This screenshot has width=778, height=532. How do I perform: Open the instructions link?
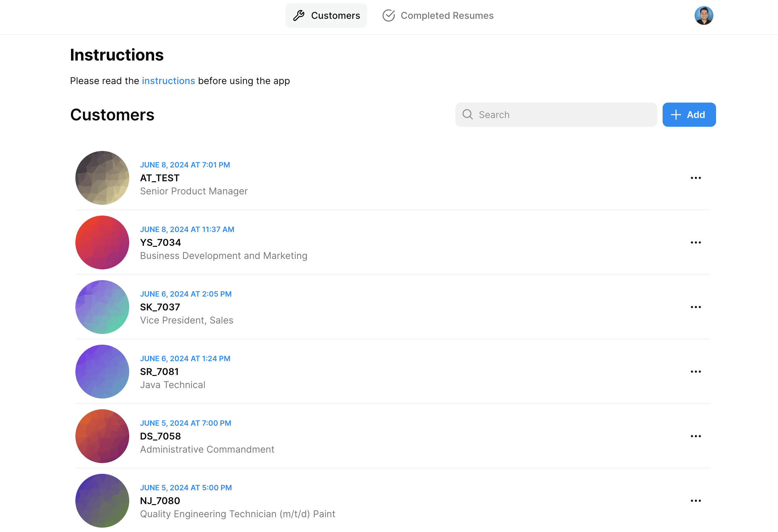169,81
